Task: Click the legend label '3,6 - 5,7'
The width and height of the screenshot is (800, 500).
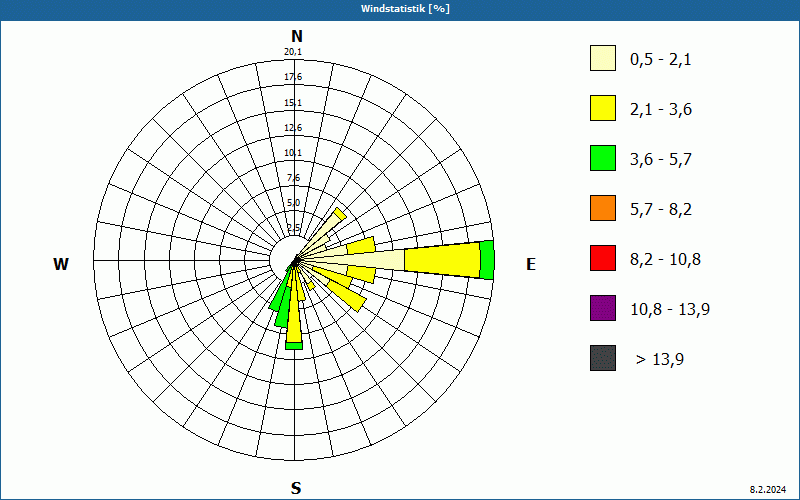Action: [x=661, y=160]
